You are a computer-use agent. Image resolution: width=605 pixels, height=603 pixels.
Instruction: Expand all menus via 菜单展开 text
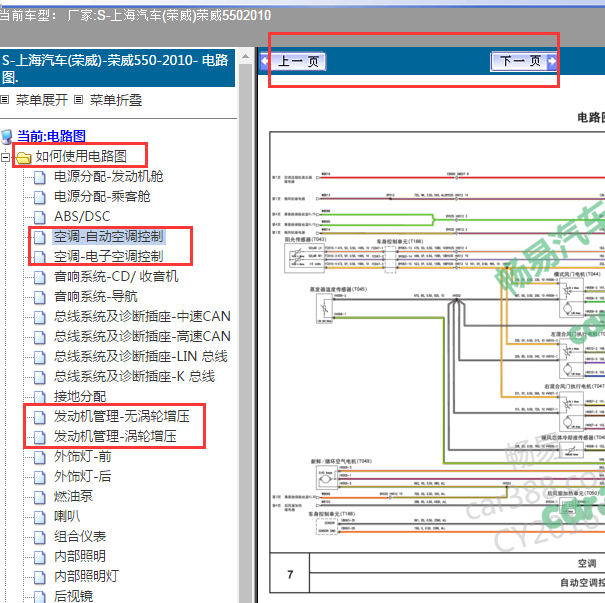coord(42,100)
